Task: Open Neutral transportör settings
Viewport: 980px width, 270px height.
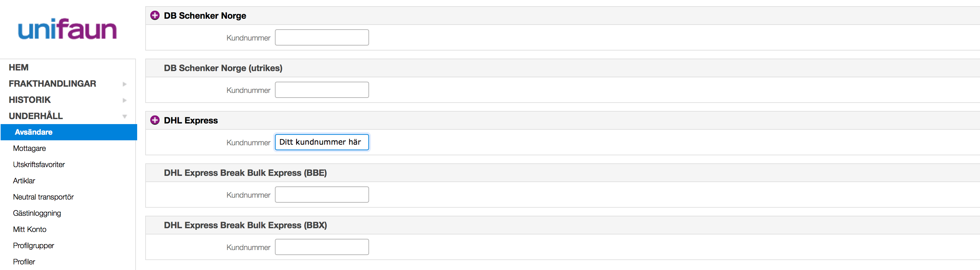Action: click(43, 197)
